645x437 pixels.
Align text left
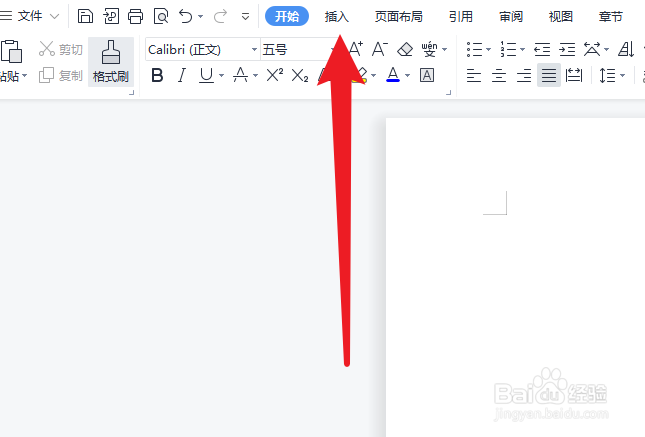[x=474, y=76]
